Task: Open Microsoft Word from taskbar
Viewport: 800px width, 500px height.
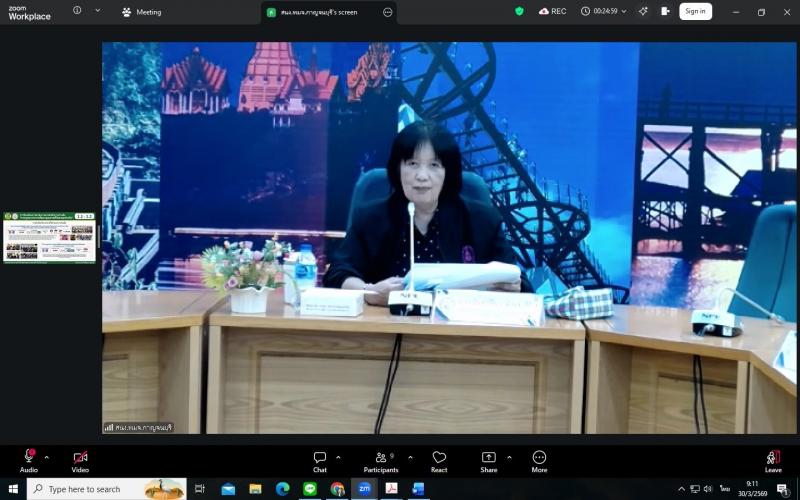Action: [x=418, y=489]
